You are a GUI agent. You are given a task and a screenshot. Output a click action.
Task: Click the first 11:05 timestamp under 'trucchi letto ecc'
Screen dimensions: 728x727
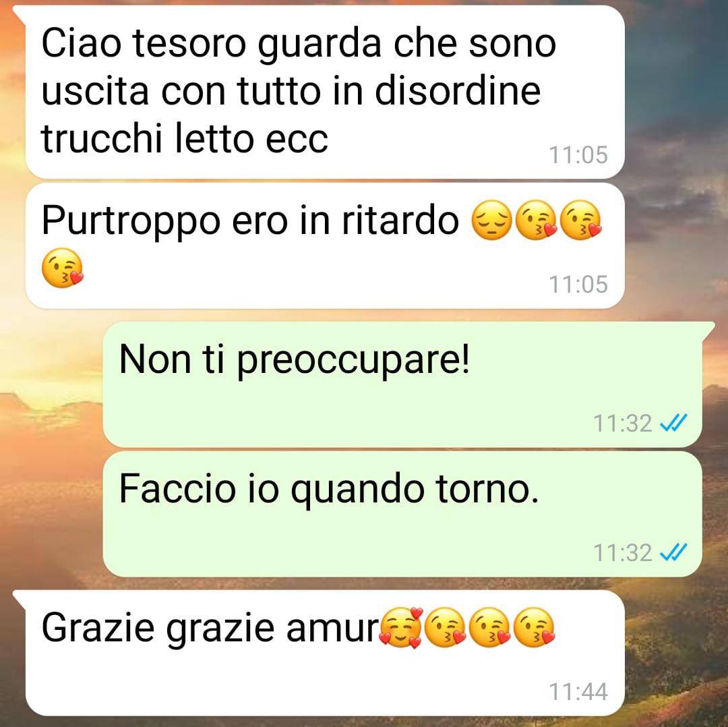pos(578,154)
